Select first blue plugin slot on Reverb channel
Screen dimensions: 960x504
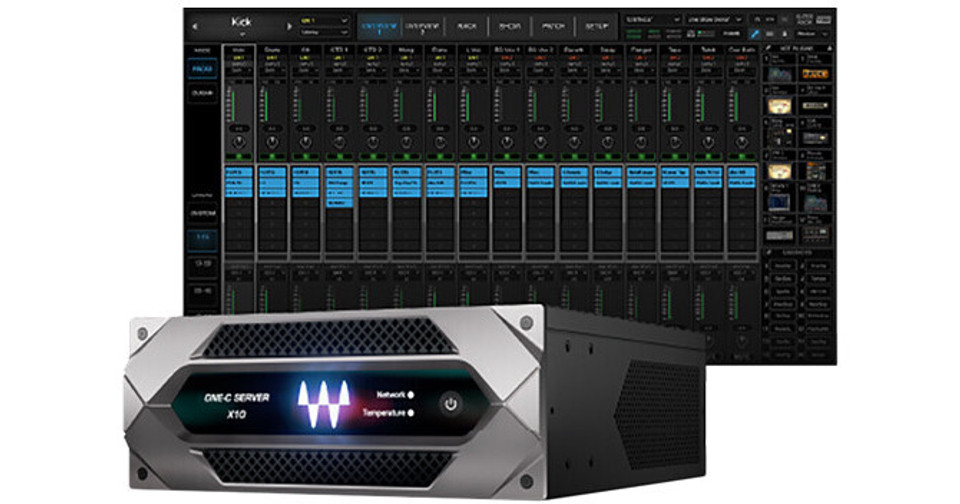574,173
